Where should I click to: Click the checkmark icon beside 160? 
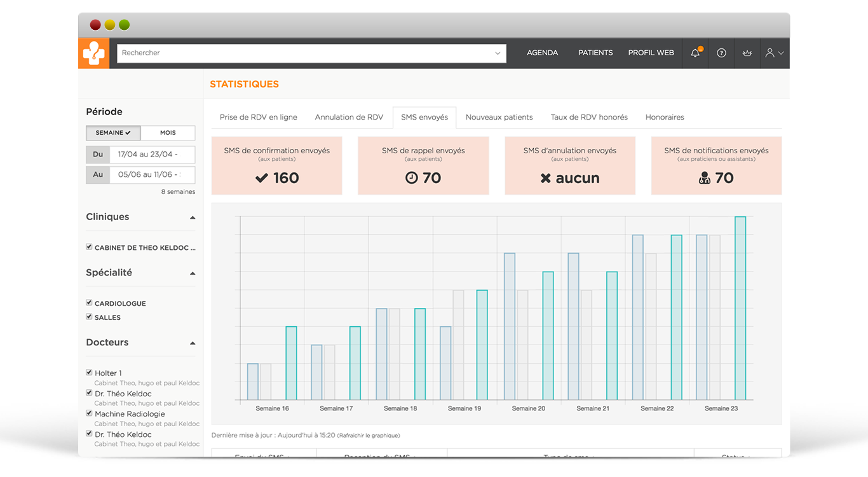[261, 178]
